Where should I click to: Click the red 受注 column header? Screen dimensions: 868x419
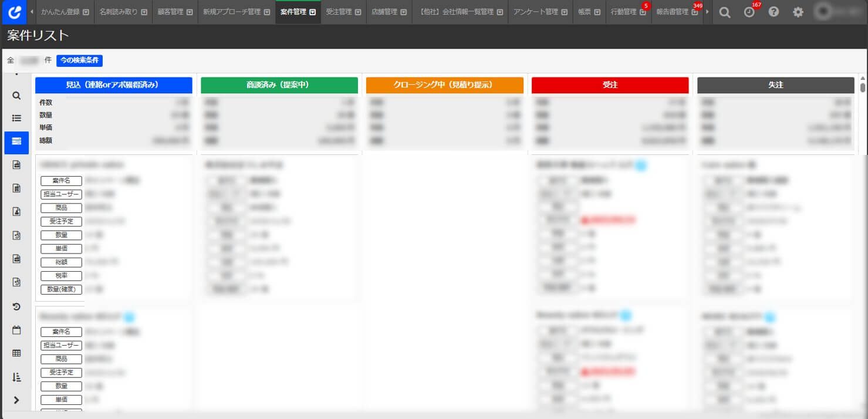point(610,85)
